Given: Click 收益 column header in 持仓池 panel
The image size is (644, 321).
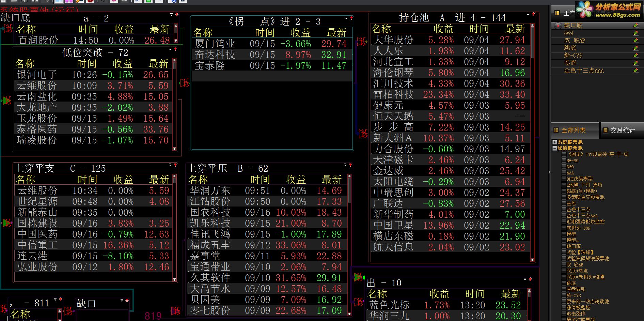Looking at the screenshot, I should (443, 29).
